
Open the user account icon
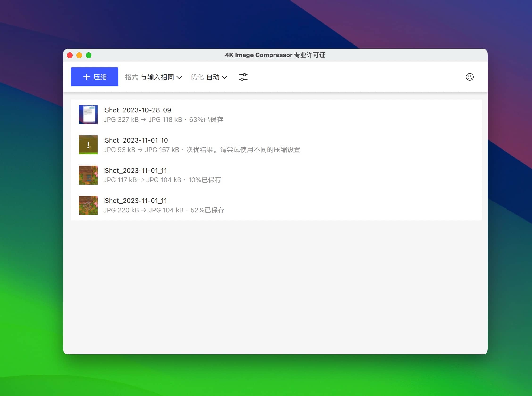[x=470, y=77]
